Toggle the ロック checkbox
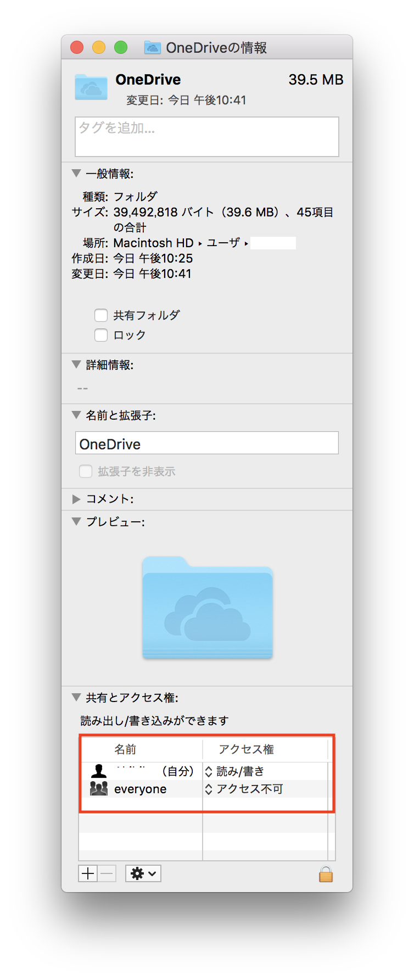 tap(101, 335)
